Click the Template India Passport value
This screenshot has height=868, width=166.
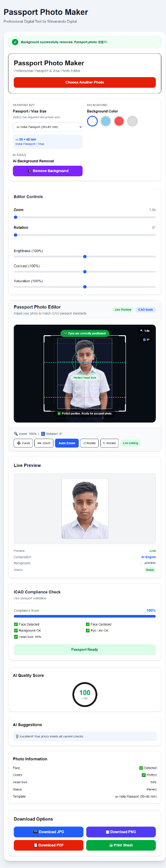click(136, 796)
